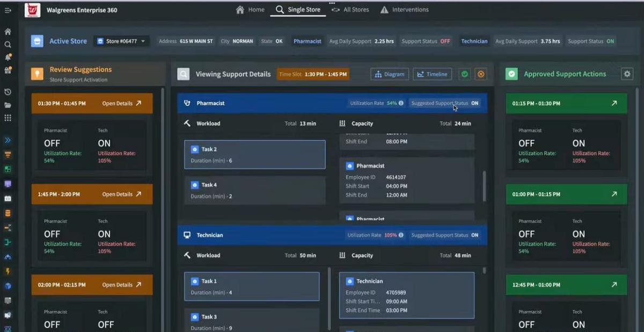This screenshot has height=332, width=644.
Task: Toggle the Technician Support Status ON badge in header
Action: click(x=610, y=41)
